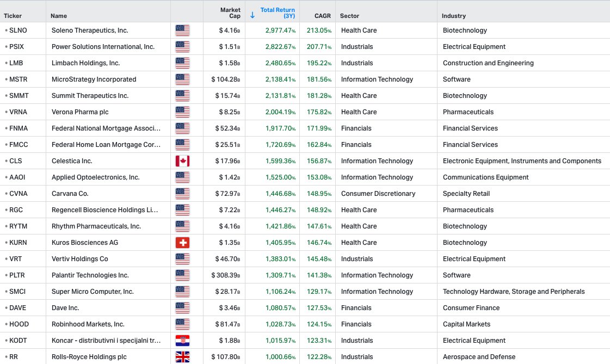This screenshot has height=364, width=610.
Task: Sort by the Industry column header
Action: click(x=454, y=16)
